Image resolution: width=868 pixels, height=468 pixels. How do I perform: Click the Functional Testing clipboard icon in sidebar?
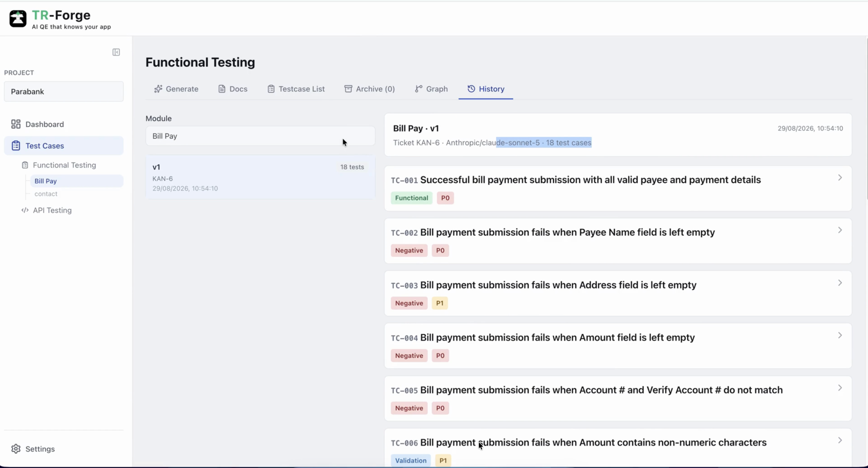[x=25, y=165]
